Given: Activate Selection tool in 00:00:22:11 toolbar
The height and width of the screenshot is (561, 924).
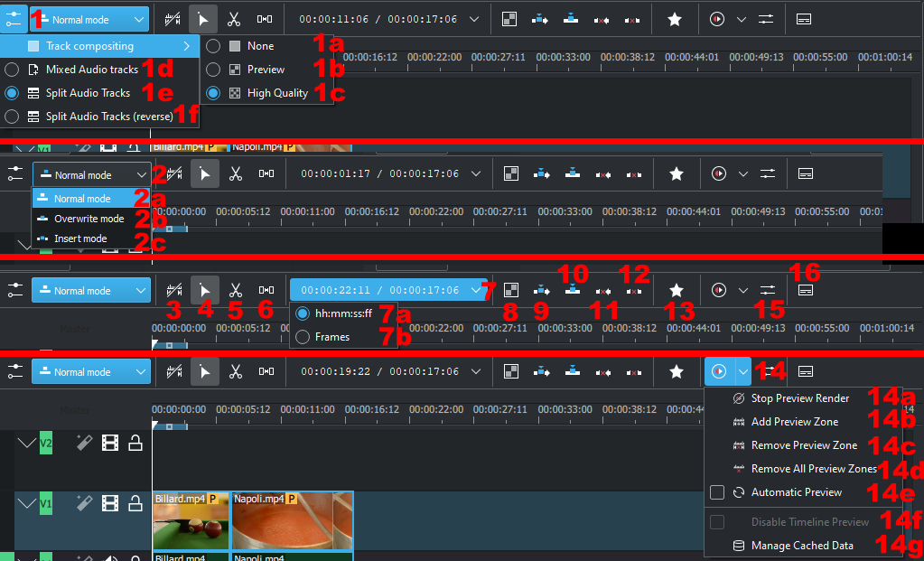Looking at the screenshot, I should [x=204, y=290].
